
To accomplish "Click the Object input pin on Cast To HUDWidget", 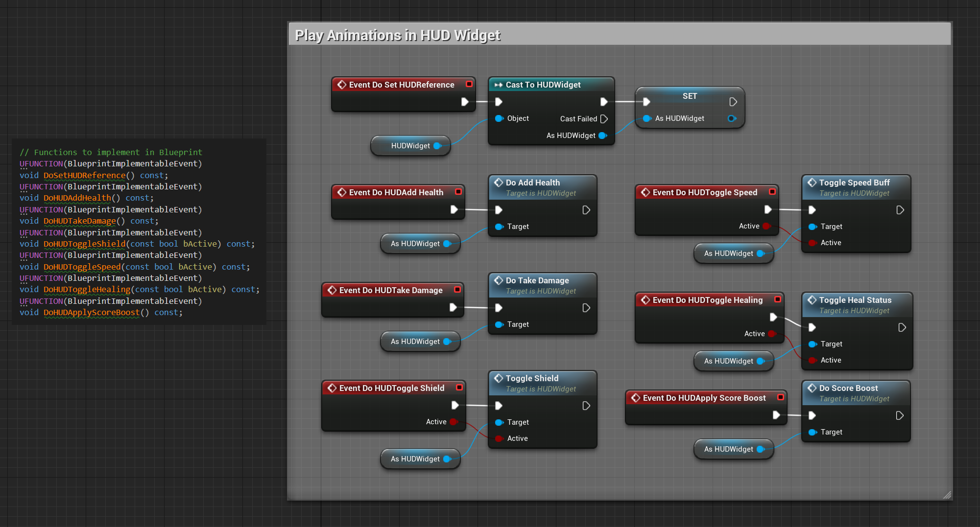I will 499,118.
